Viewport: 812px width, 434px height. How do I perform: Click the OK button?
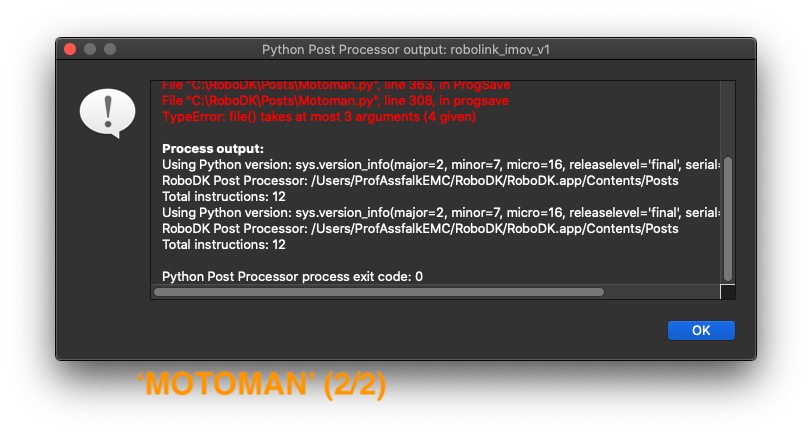click(x=701, y=330)
